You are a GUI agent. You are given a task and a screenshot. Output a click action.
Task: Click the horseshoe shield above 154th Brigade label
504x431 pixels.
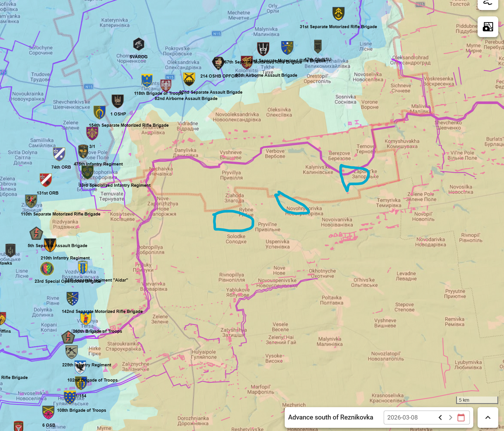click(99, 112)
